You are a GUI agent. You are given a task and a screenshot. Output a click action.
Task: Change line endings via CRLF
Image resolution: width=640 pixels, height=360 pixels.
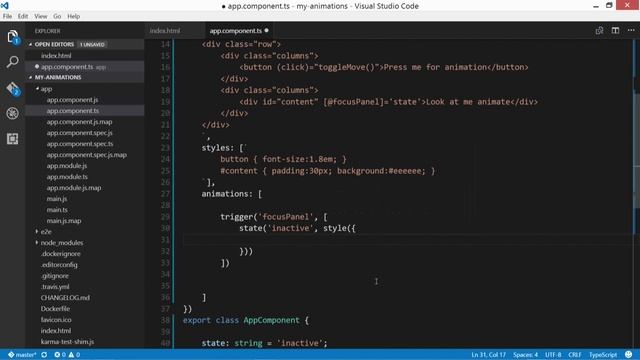coord(575,355)
